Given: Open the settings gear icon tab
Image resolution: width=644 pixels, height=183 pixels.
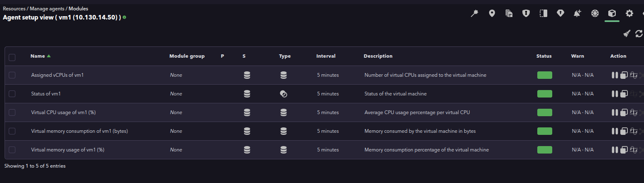Looking at the screenshot, I should [629, 13].
